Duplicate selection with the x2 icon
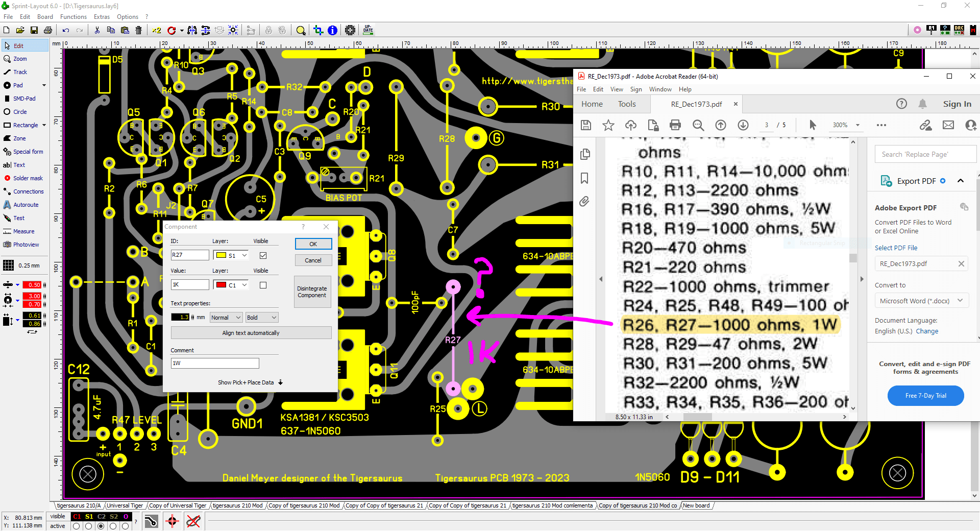This screenshot has width=980, height=531. click(x=157, y=30)
